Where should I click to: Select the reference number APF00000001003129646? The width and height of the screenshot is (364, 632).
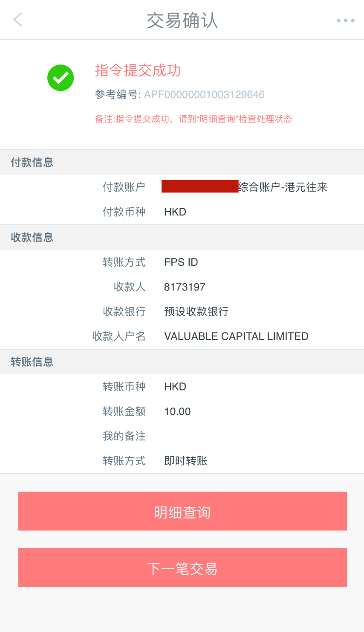[x=204, y=94]
